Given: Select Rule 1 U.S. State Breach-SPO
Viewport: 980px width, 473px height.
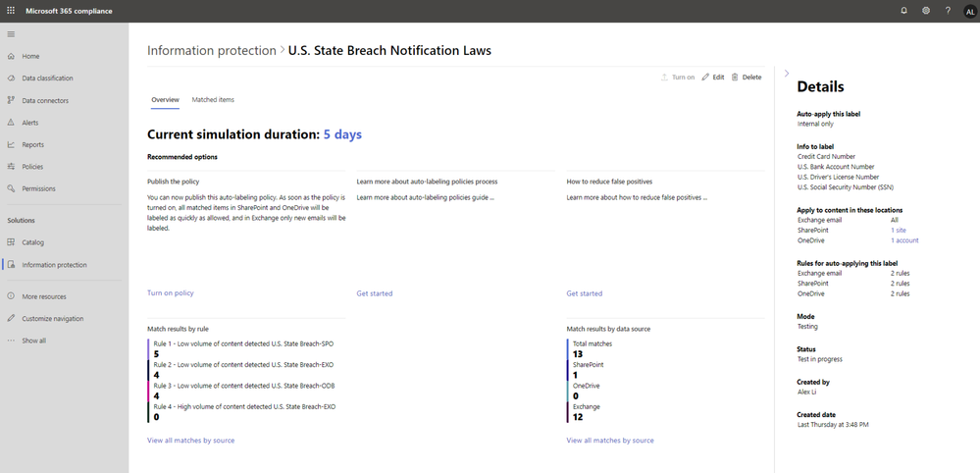Looking at the screenshot, I should click(x=243, y=343).
